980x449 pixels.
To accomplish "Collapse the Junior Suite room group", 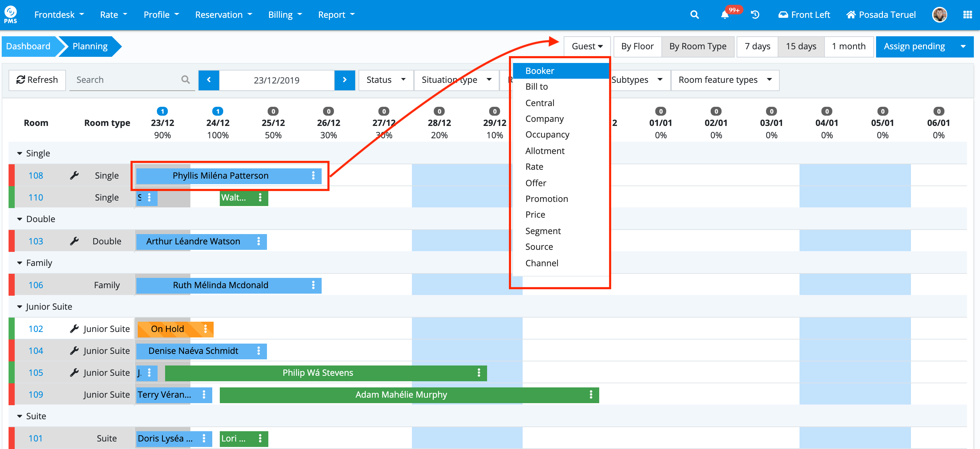I will (x=20, y=307).
